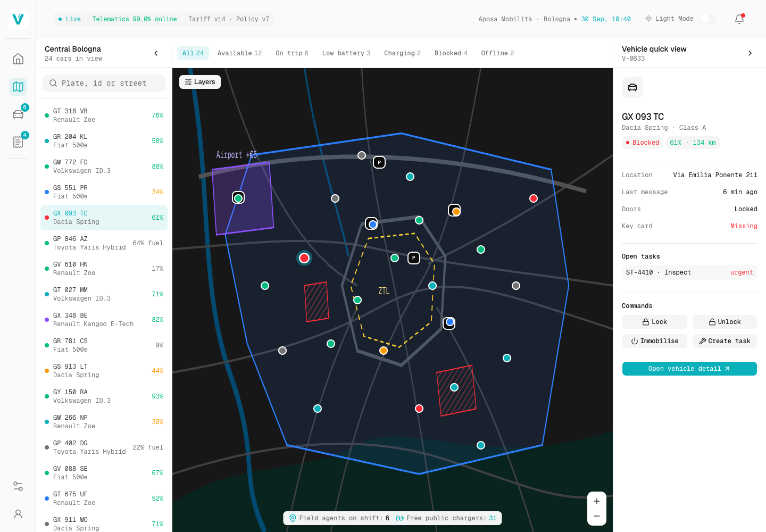This screenshot has width=766, height=532.
Task: Click the parking marker inside ZTL
Action: tap(414, 258)
